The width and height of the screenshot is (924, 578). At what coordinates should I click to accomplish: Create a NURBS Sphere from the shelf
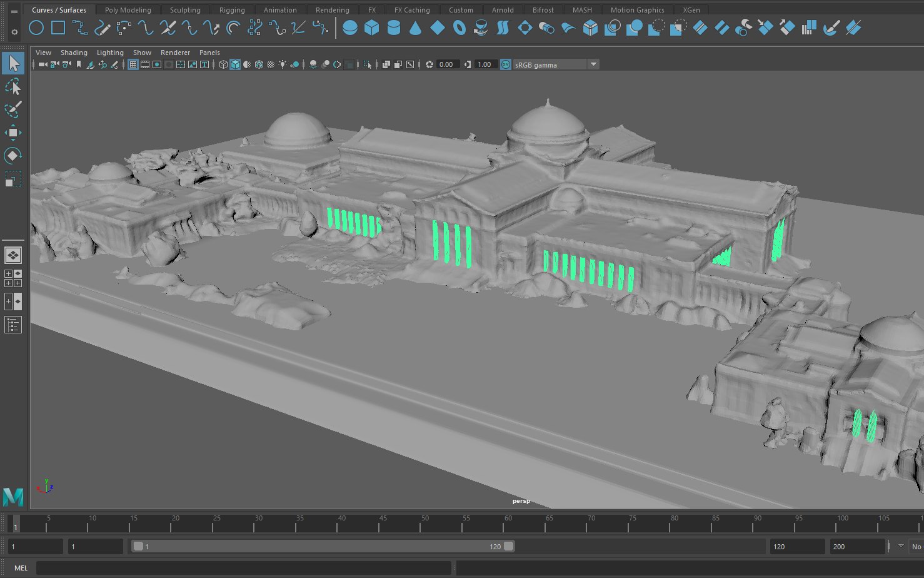coord(350,28)
